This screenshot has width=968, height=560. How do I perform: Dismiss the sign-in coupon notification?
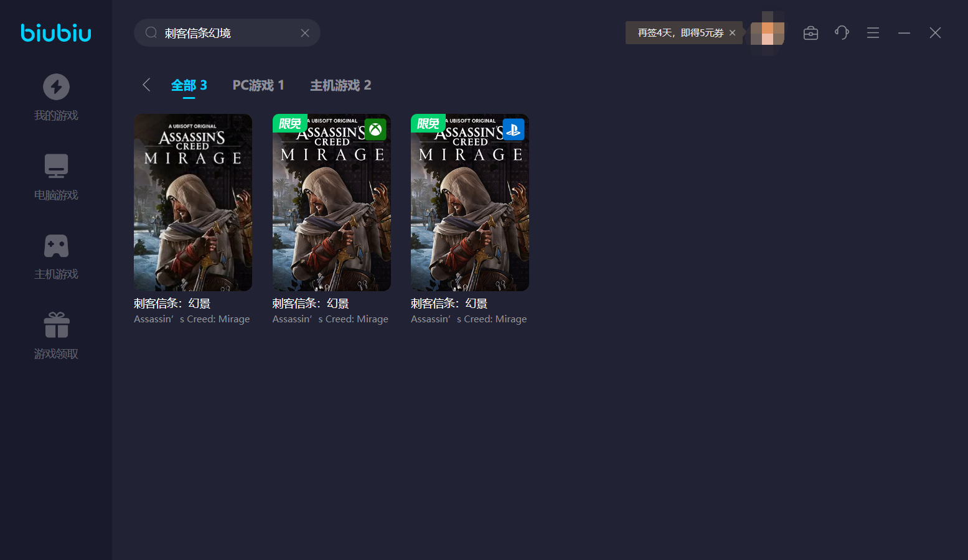pos(732,33)
